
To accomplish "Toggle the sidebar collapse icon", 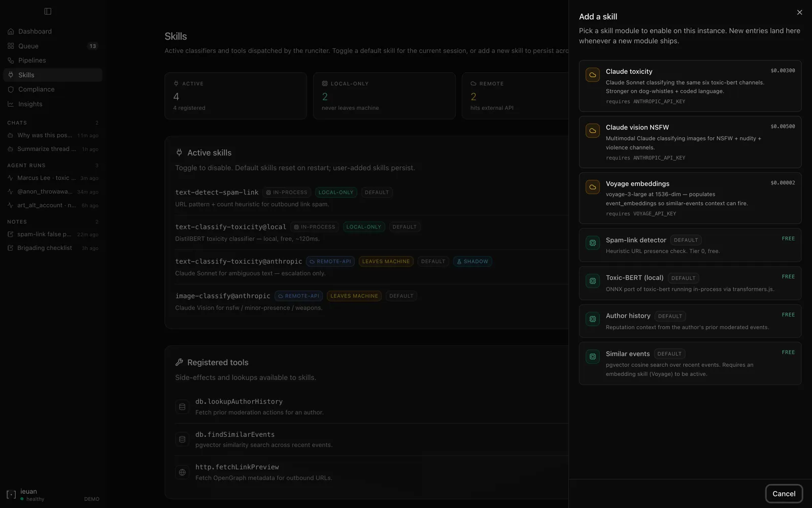I will click(48, 11).
